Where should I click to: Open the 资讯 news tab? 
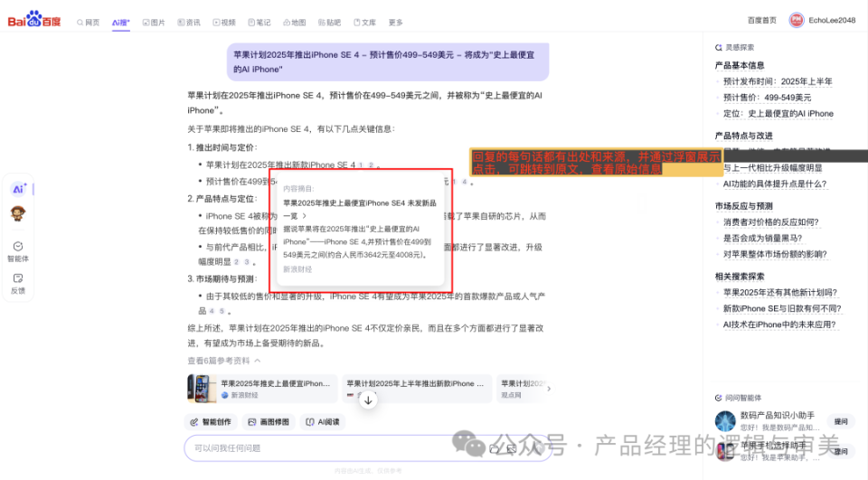click(x=189, y=23)
